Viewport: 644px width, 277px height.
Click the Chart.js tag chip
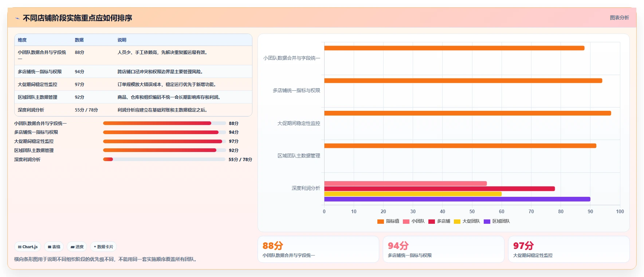point(28,247)
